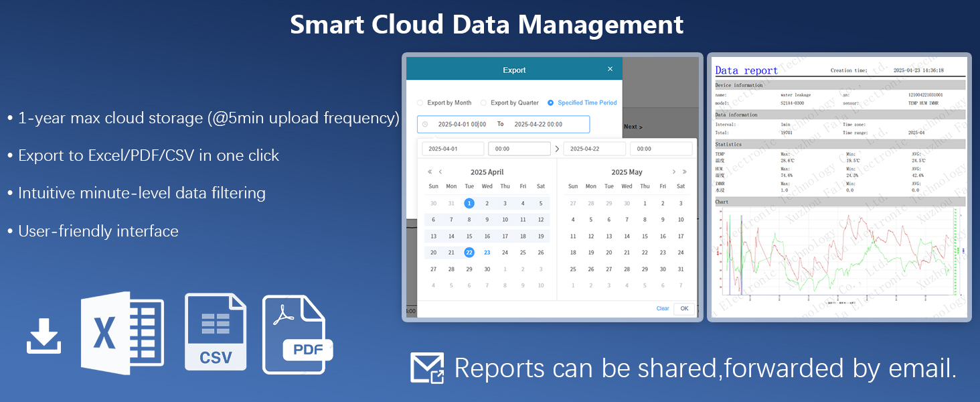Enable Specified Time Period
Screen dimensions: 980x402
coord(550,103)
